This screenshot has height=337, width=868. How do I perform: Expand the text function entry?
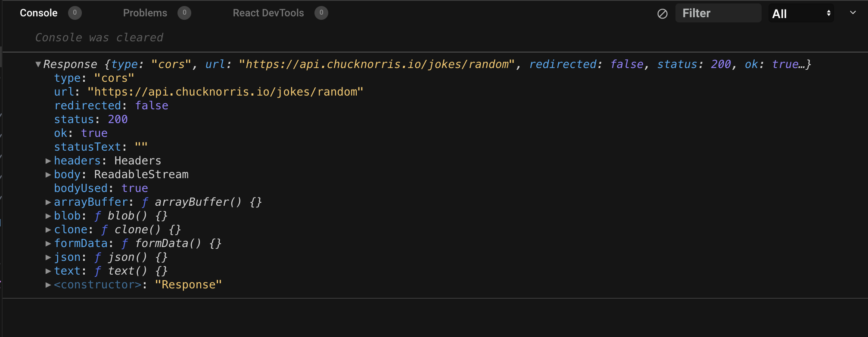48,271
